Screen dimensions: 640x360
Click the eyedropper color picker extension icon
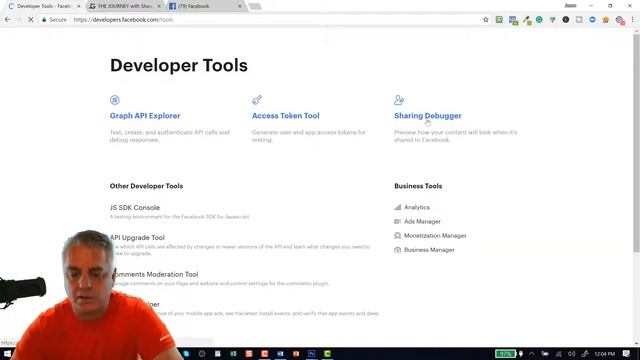527,20
